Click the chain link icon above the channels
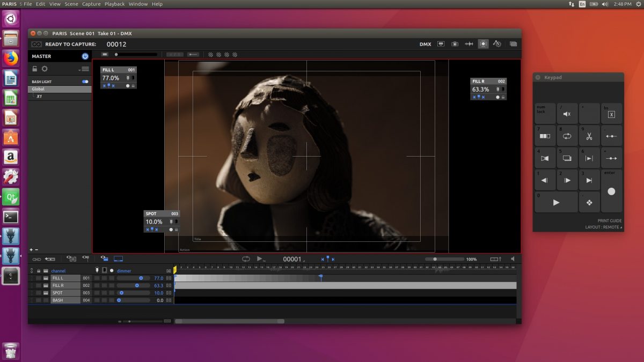Viewport: 644px width, 362px height. pos(36,258)
